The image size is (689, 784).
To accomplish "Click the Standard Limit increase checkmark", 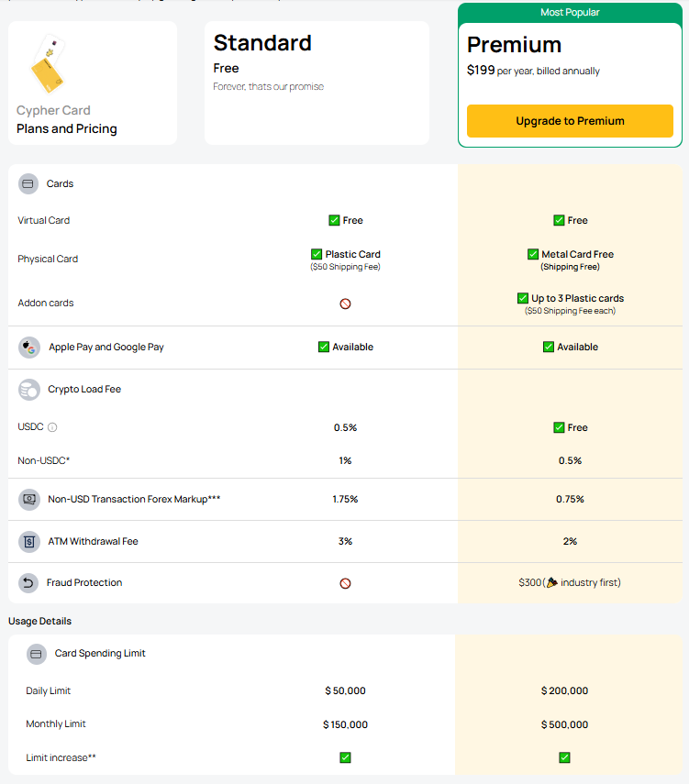I will 345,757.
